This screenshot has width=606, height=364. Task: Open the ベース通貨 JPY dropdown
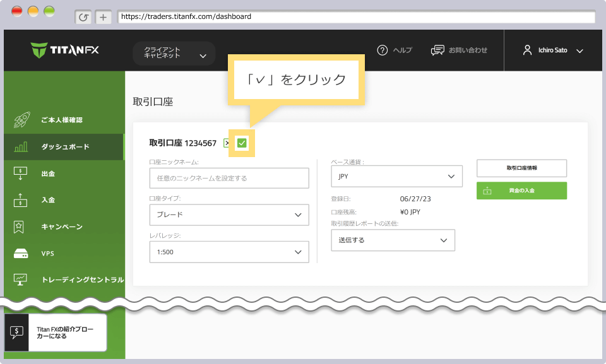397,176
